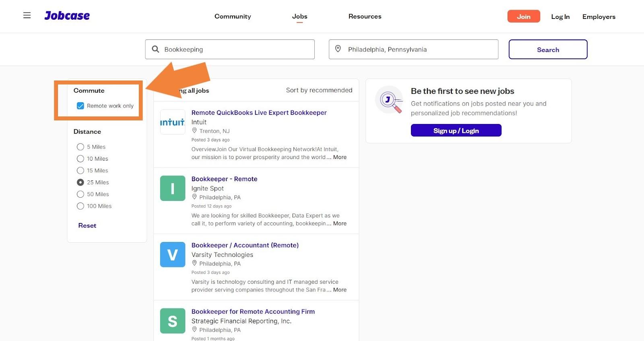Select the 25 Miles distance option
This screenshot has height=341, width=644.
click(80, 182)
